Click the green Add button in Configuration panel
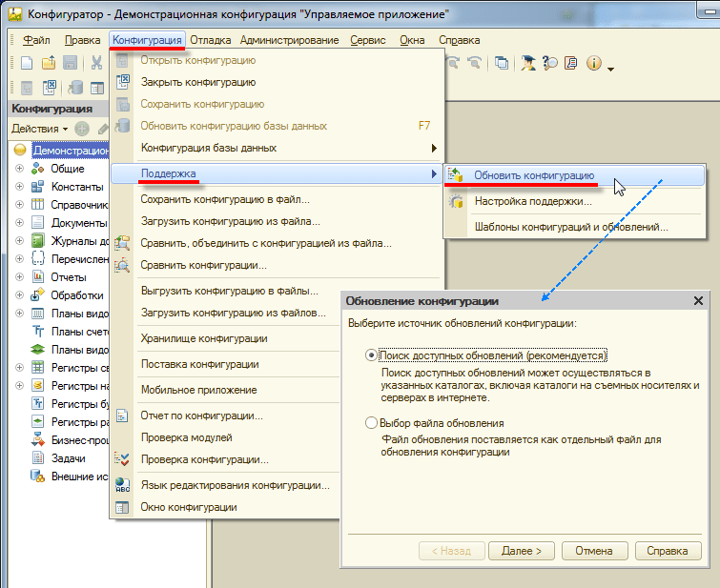The image size is (720, 588). [82, 129]
